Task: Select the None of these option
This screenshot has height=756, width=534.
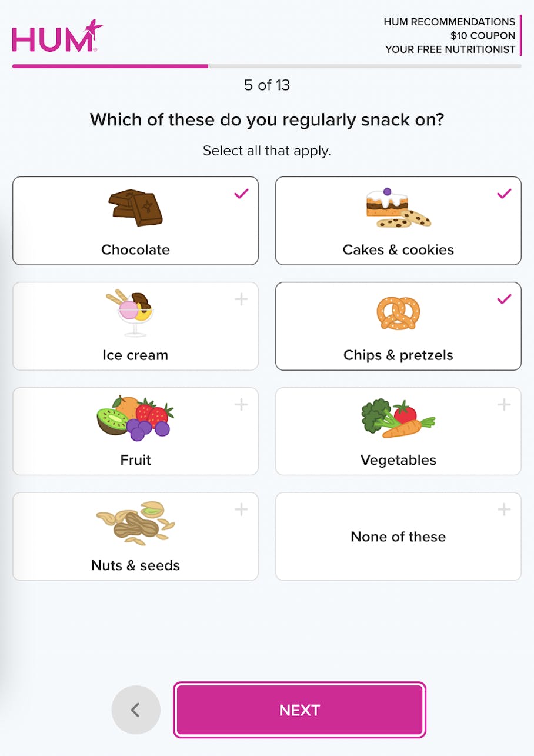Action: [x=398, y=537]
